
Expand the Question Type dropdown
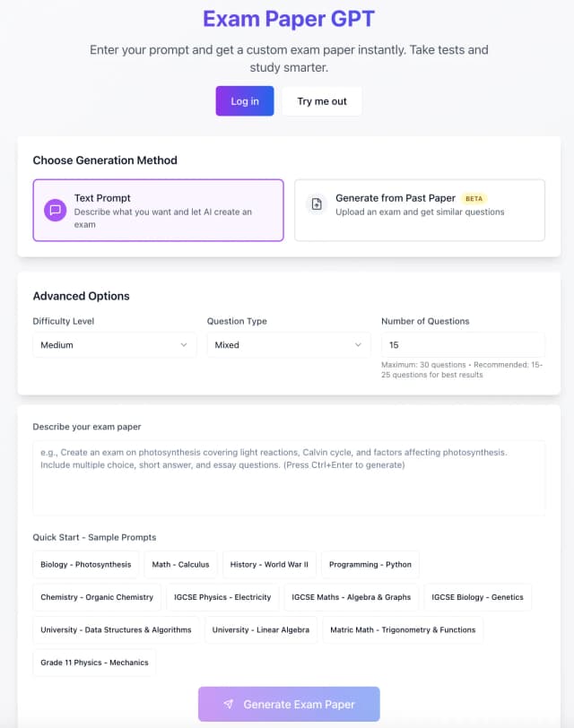coord(289,345)
